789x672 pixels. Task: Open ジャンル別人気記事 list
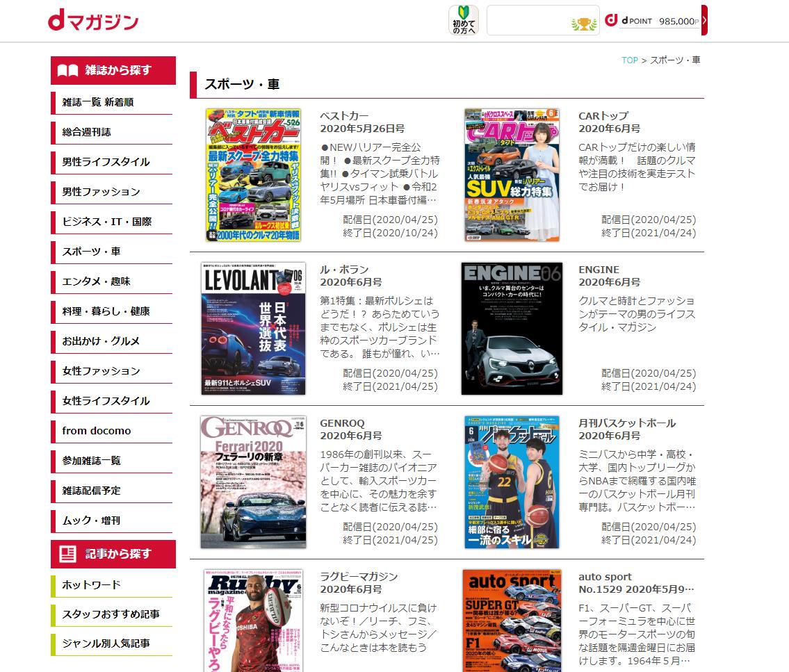[x=112, y=644]
